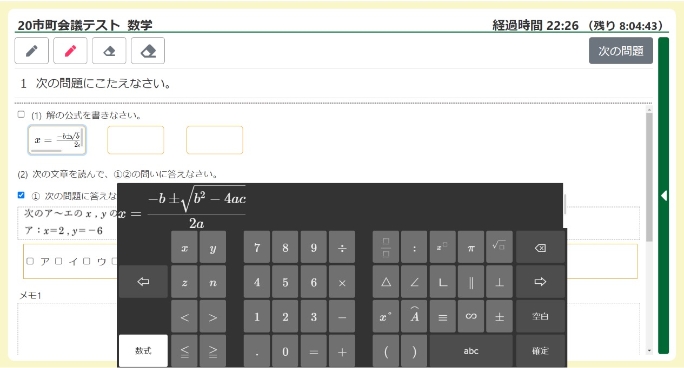Screen dimensions: 684x368
Task: Insert the similarity symbol ∽
Action: pos(471,317)
